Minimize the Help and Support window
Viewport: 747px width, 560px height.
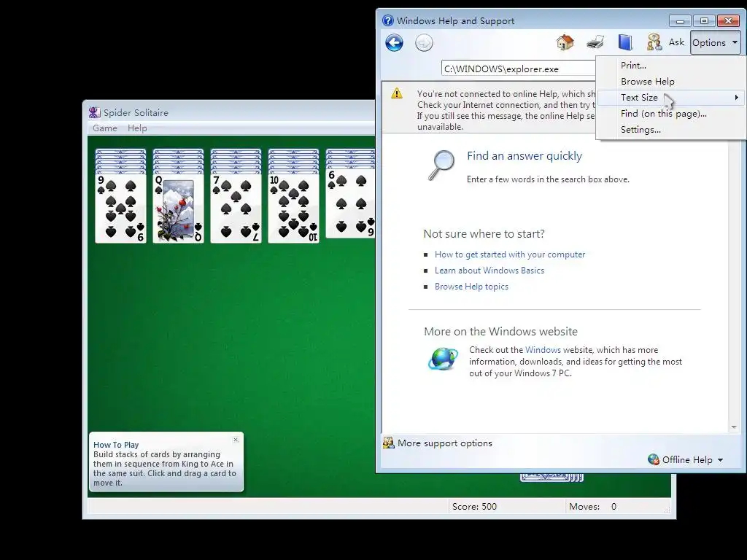coord(680,21)
